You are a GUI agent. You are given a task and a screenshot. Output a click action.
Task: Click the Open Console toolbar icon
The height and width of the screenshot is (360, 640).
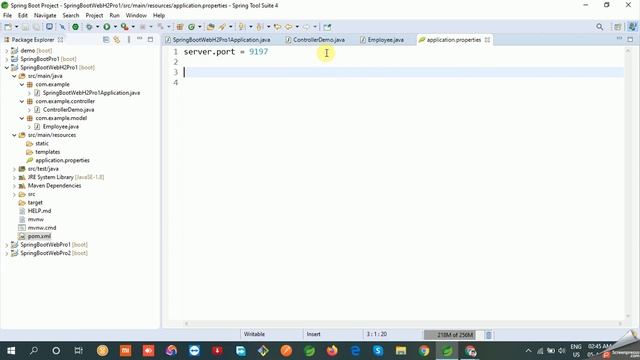49,27
